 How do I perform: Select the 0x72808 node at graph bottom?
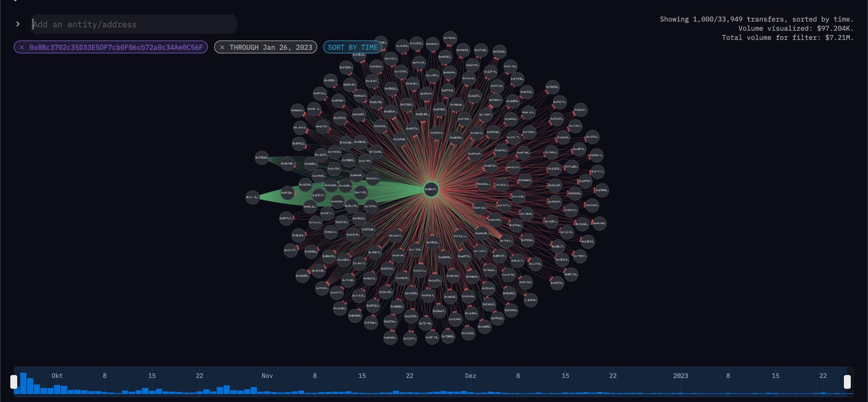coord(448,336)
